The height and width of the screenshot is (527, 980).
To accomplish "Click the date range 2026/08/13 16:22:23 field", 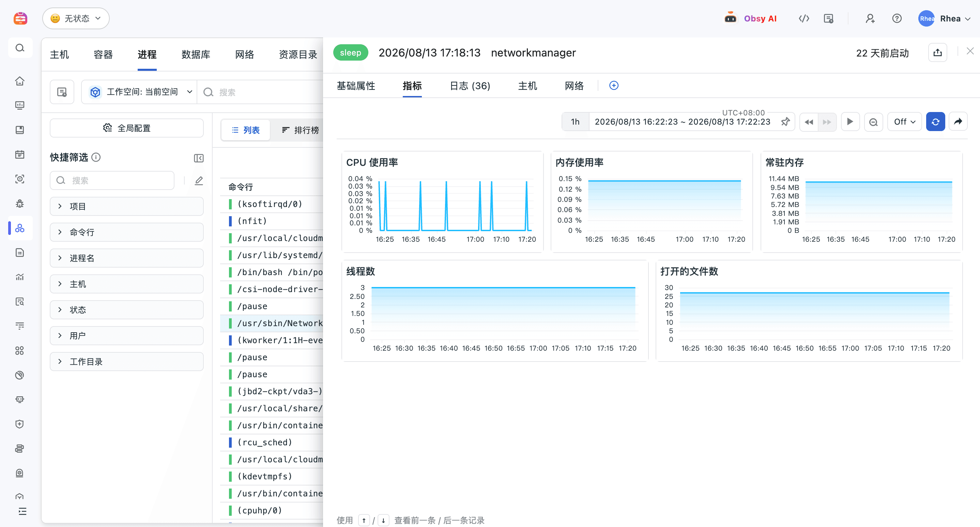I will tap(683, 122).
